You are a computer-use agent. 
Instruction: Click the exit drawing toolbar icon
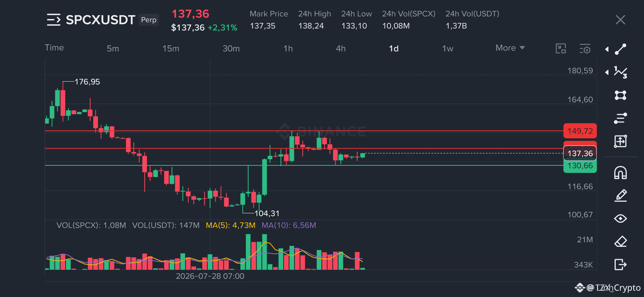pyautogui.click(x=621, y=265)
